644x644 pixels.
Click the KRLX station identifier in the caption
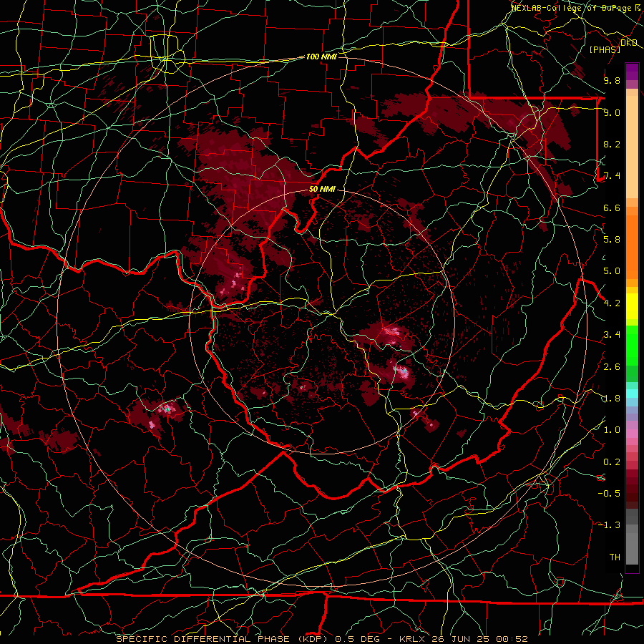pos(412,639)
